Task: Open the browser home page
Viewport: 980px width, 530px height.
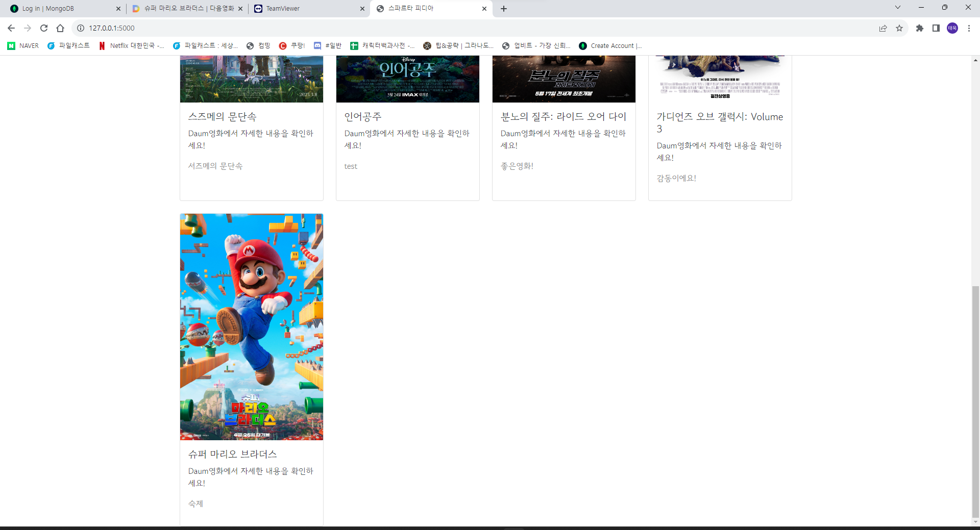Action: click(x=60, y=28)
